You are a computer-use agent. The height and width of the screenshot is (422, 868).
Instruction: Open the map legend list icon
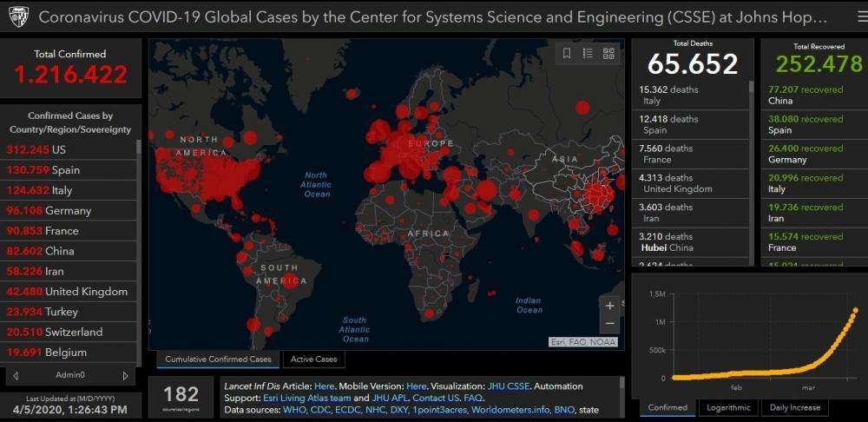click(588, 54)
